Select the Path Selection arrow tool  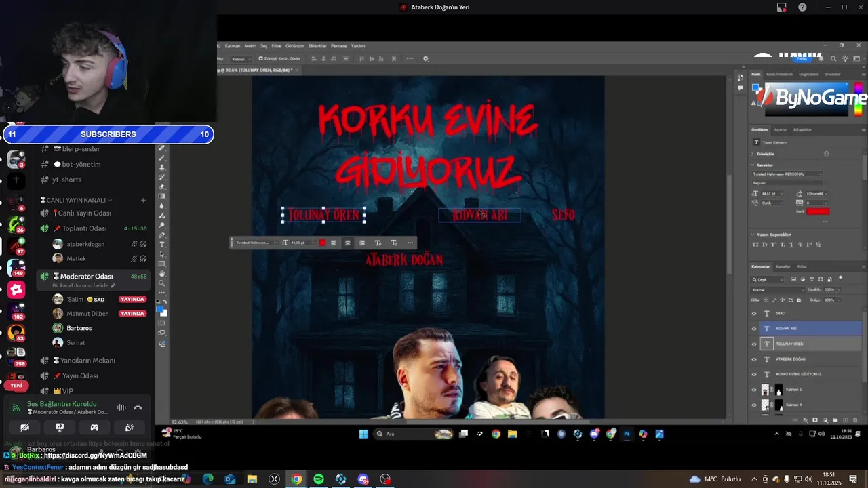point(161,254)
